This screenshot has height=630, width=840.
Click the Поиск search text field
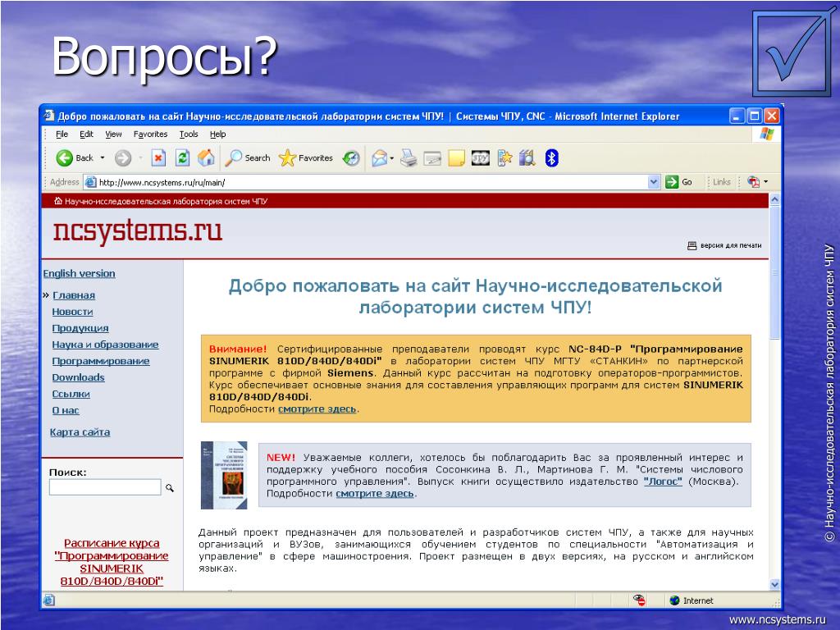105,487
